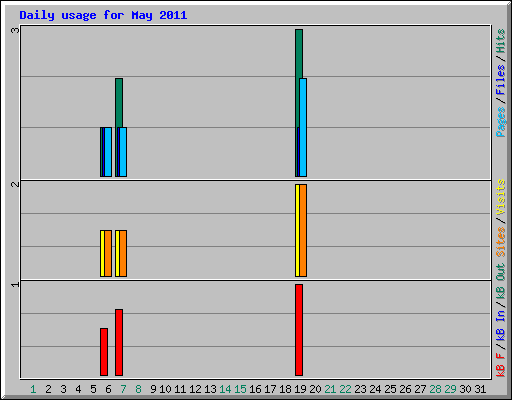Click the 'Pages' legend label
The width and height of the screenshot is (512, 400).
[500, 122]
